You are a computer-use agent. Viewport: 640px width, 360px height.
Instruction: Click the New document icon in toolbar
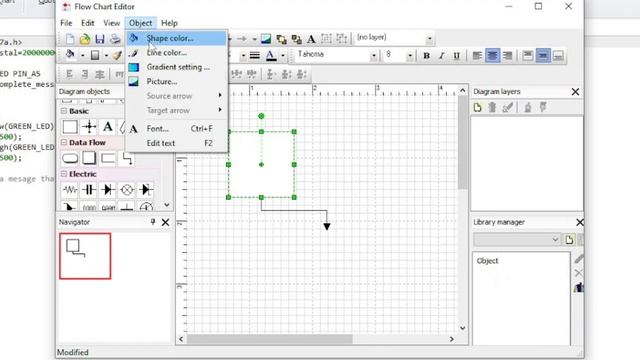[x=70, y=39]
